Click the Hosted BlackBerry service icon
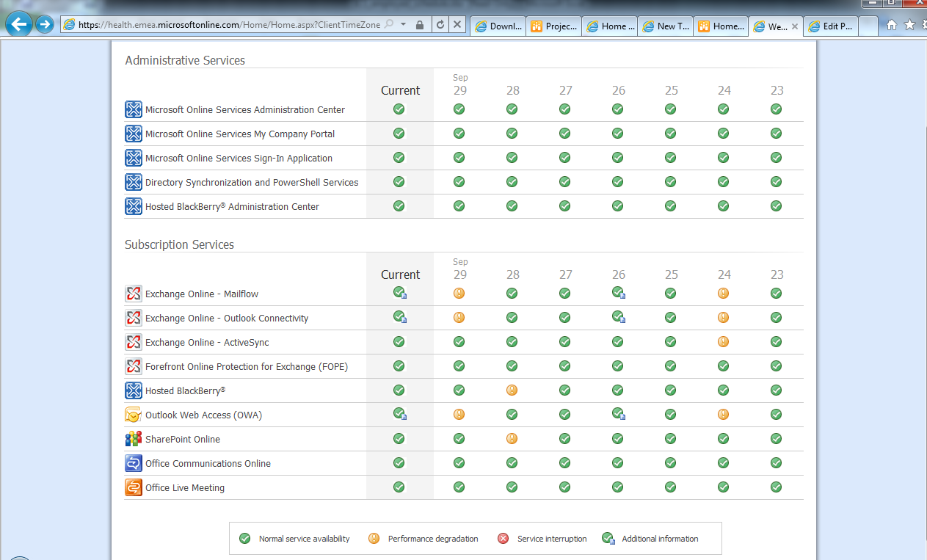Image resolution: width=927 pixels, height=560 pixels. tap(133, 390)
